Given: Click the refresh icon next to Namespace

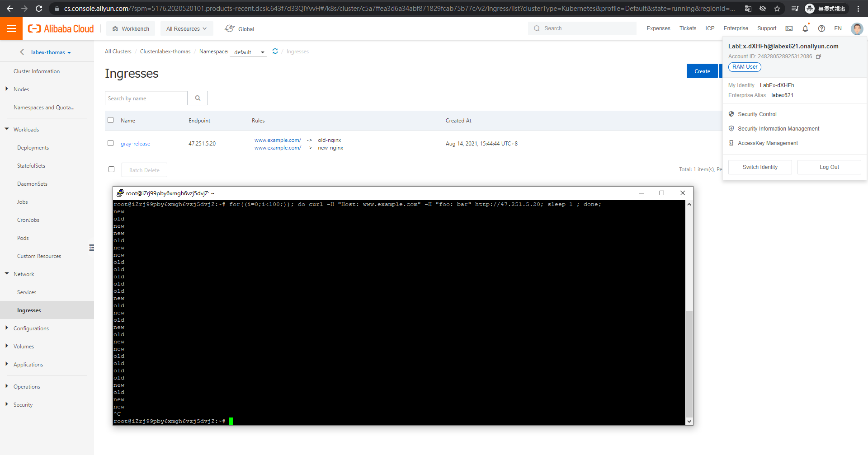Looking at the screenshot, I should pyautogui.click(x=275, y=52).
